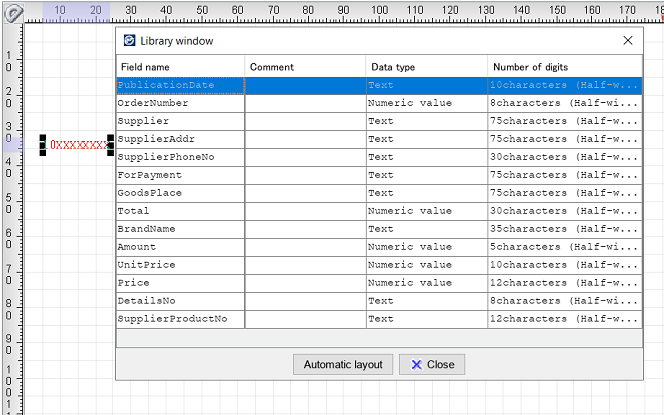Click the Data type column header

[x=426, y=67]
